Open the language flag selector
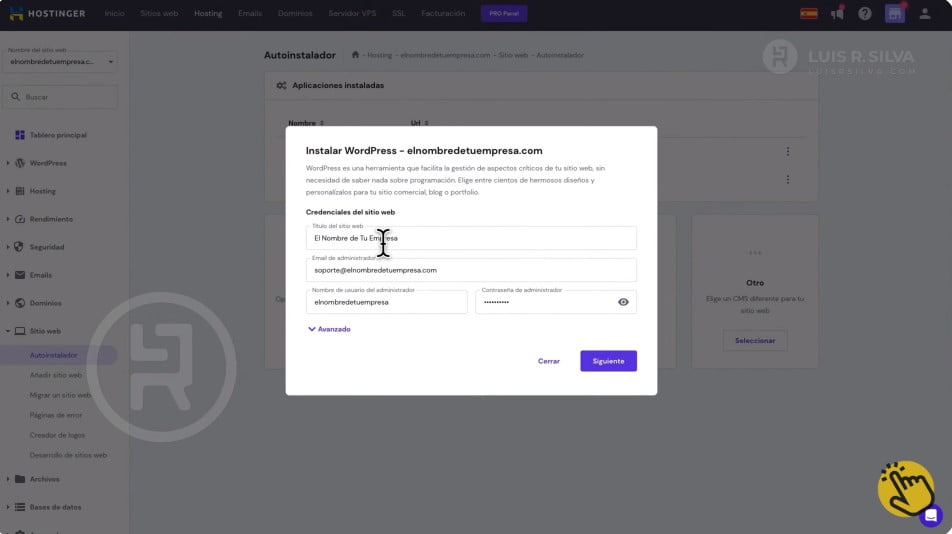 (x=808, y=13)
